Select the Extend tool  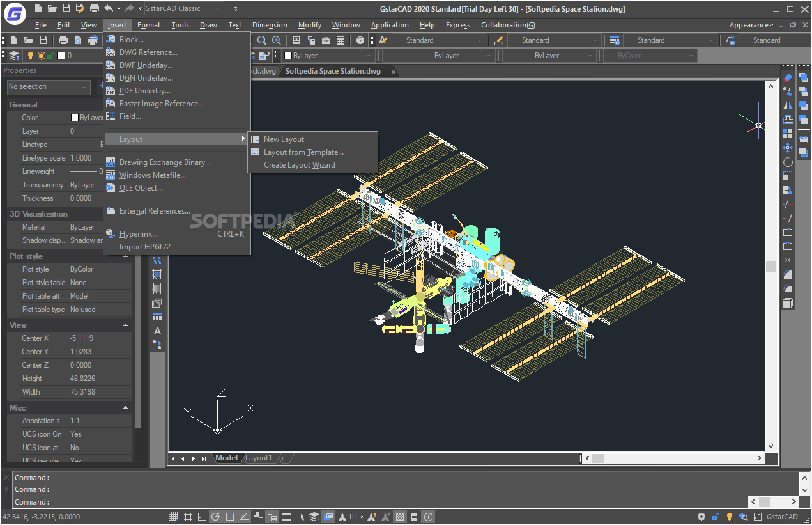788,218
